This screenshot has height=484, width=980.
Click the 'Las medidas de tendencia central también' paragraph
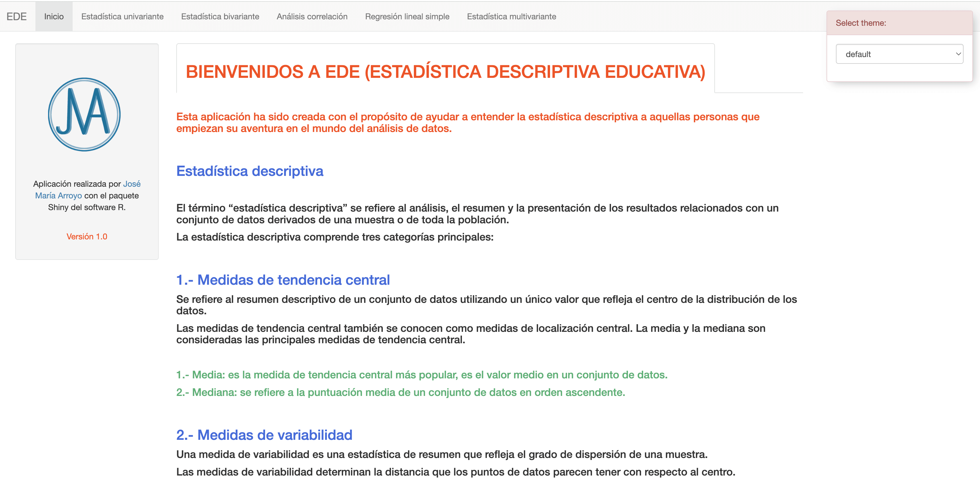click(471, 334)
